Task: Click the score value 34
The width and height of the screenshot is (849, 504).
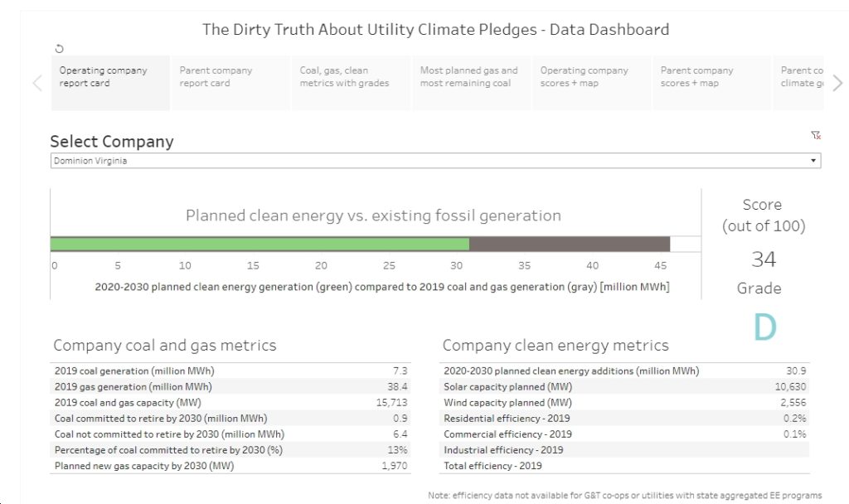Action: (764, 259)
